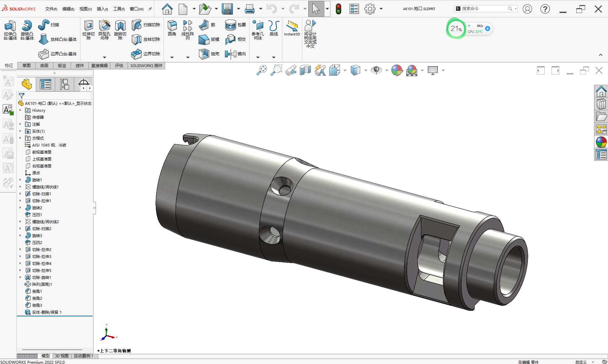Open the ConfigurationManager tab icon

coord(64,84)
